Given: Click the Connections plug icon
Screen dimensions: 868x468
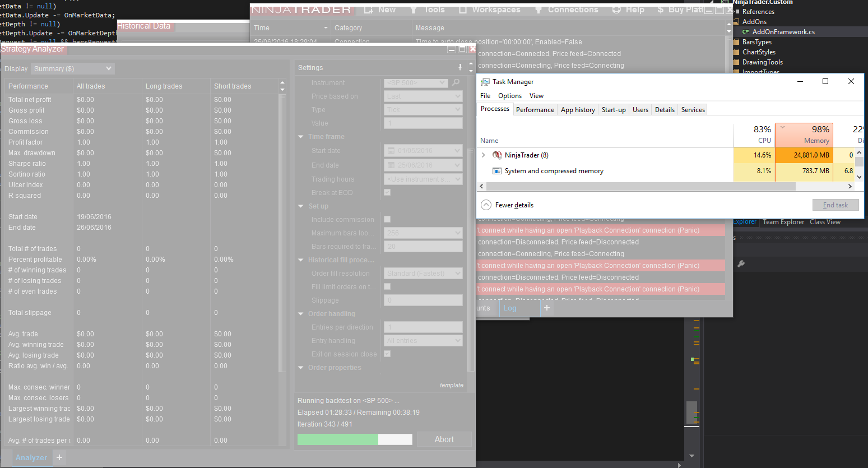Looking at the screenshot, I should coord(539,10).
